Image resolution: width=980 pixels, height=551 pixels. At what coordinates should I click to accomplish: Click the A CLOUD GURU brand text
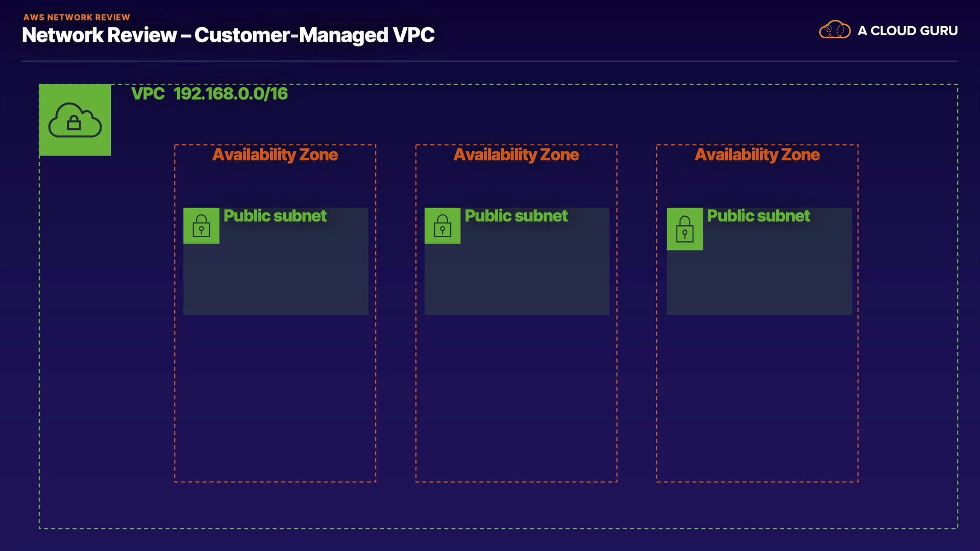pos(908,31)
